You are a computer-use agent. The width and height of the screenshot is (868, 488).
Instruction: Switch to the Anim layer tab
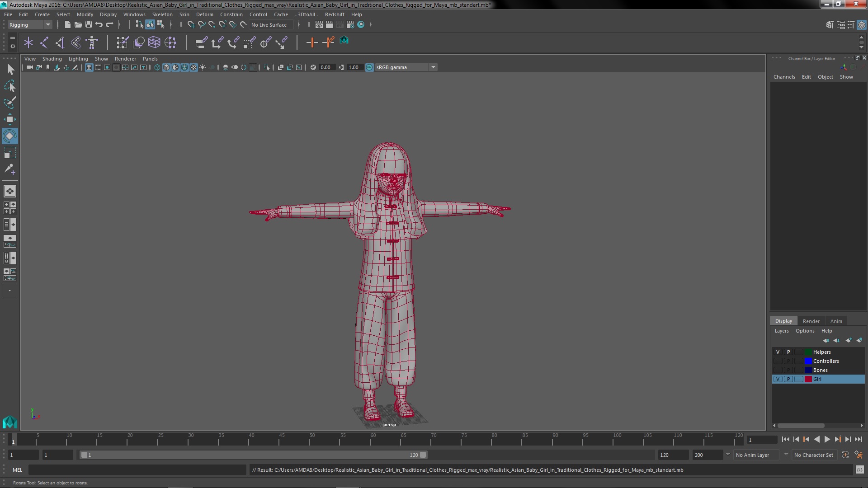[836, 321]
